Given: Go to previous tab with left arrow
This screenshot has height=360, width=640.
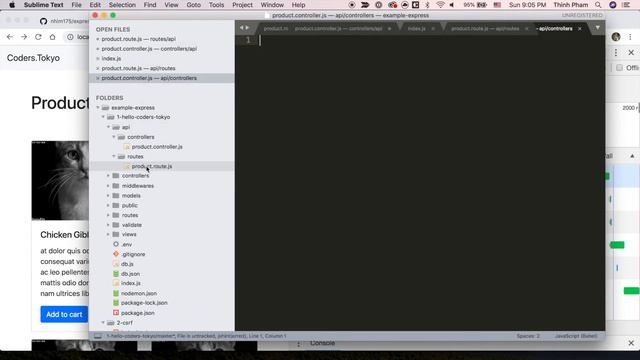Looking at the screenshot, I should coord(242,28).
